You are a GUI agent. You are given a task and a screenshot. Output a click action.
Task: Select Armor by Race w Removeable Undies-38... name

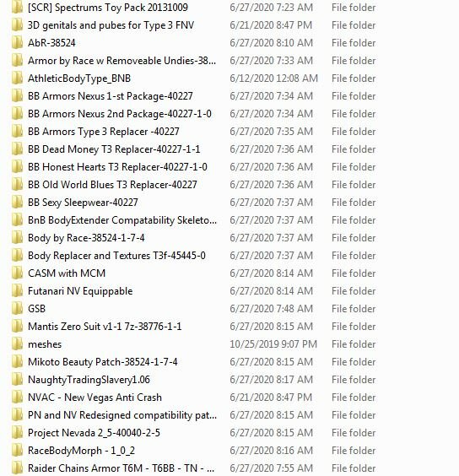[121, 61]
